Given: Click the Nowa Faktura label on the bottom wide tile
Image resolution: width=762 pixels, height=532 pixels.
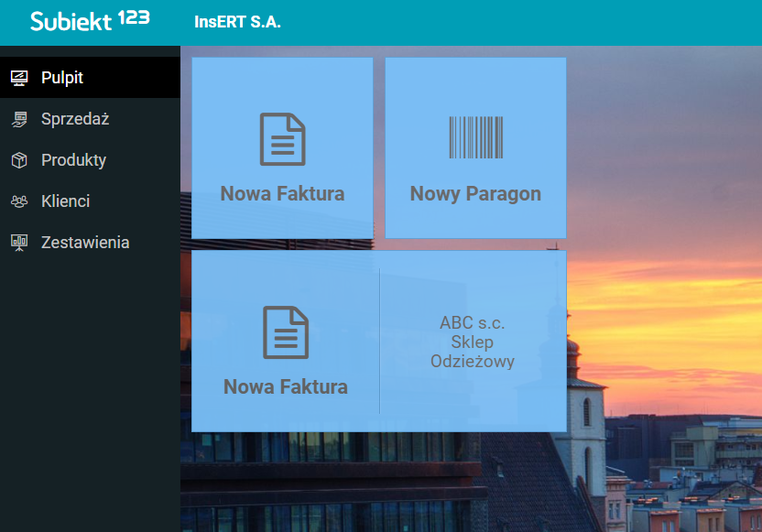Looking at the screenshot, I should [286, 386].
